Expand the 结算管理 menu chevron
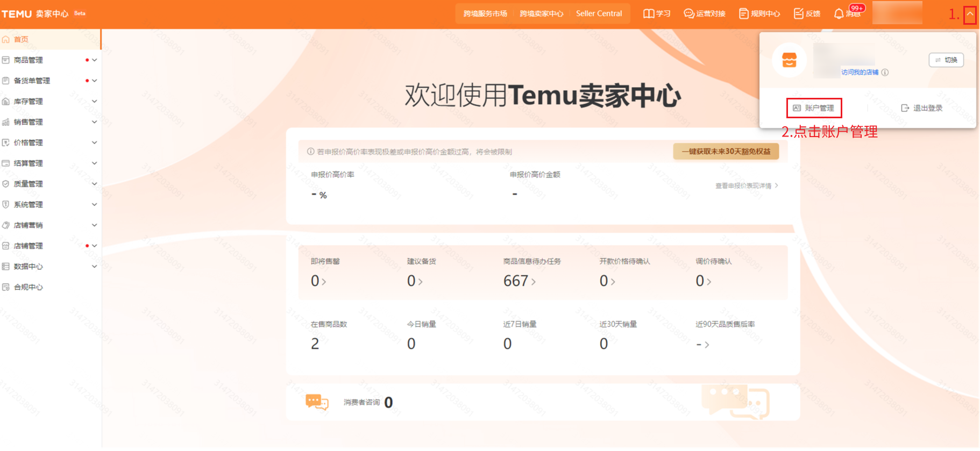The width and height of the screenshot is (980, 451). [95, 163]
